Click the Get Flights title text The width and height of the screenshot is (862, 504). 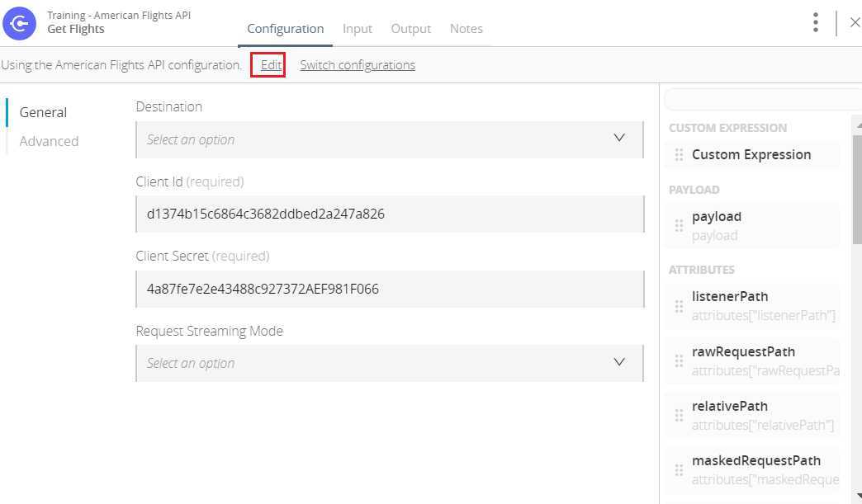coord(76,29)
